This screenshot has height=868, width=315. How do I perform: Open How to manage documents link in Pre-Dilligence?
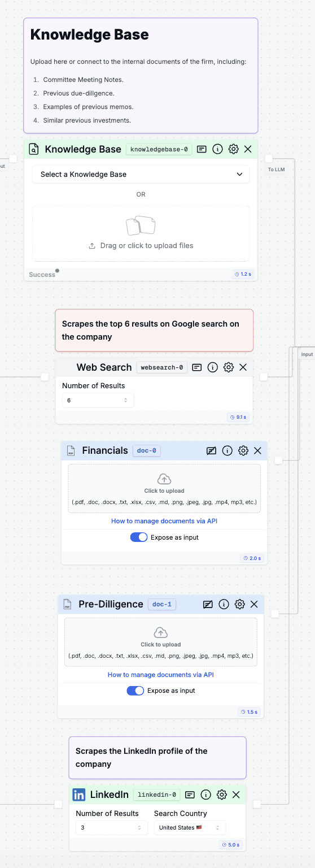pos(161,675)
